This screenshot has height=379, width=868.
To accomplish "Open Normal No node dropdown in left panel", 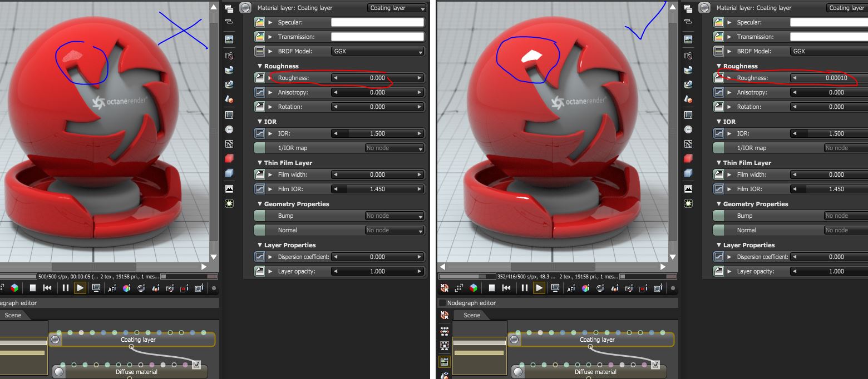I will (x=394, y=230).
